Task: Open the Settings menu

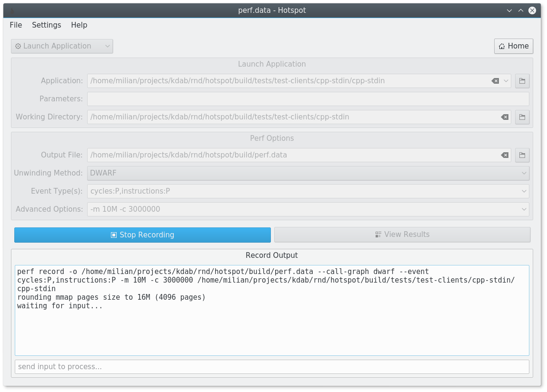Action: pos(46,25)
